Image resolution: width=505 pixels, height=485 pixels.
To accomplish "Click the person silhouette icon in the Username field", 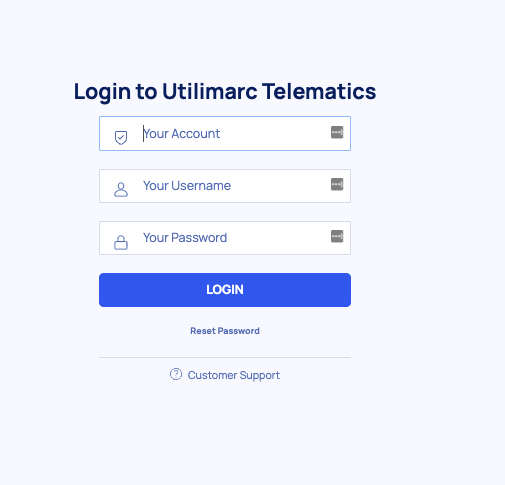I will [121, 189].
